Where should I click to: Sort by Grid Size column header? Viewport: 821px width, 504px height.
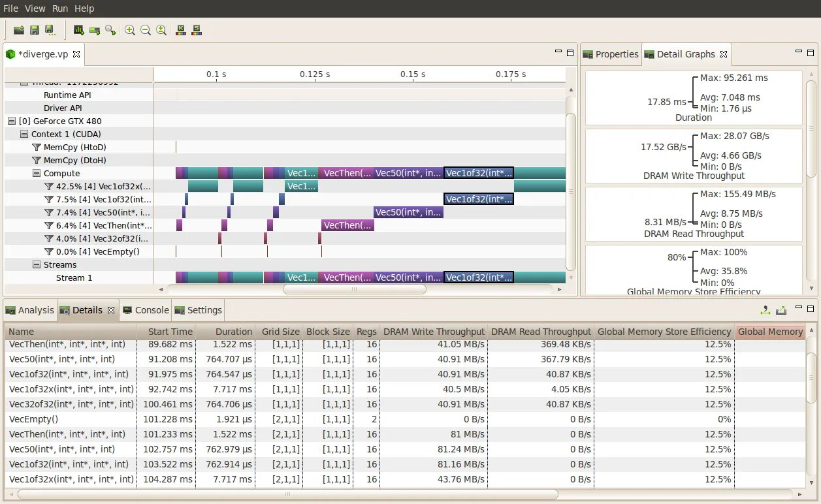279,332
